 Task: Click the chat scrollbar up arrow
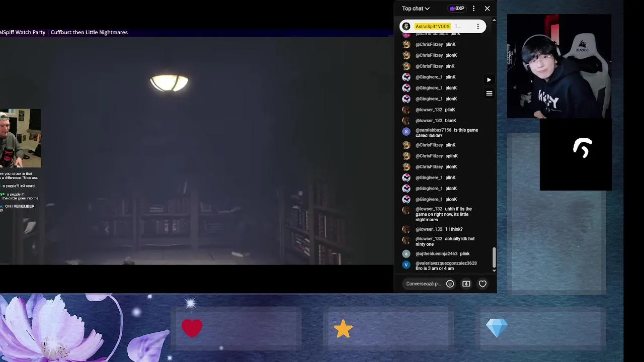pos(494,20)
